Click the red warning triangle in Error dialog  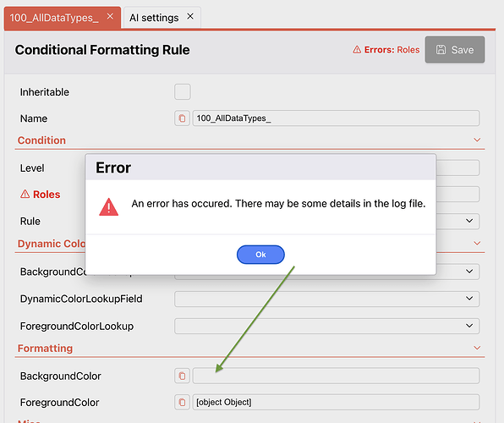point(108,206)
